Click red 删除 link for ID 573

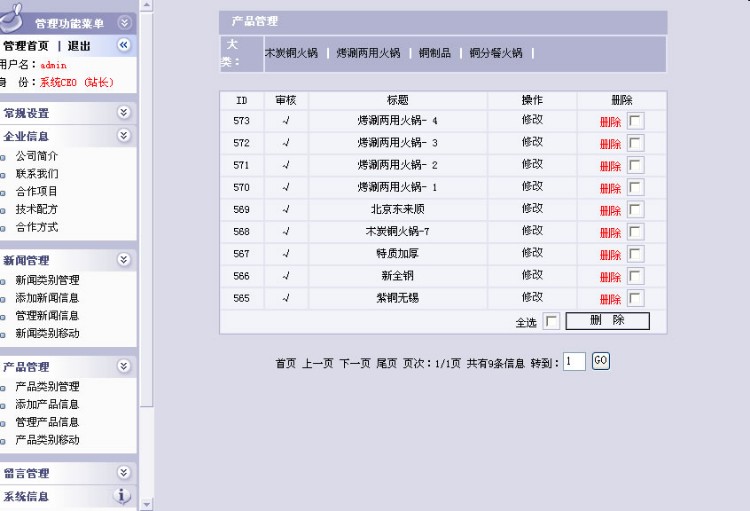click(x=610, y=122)
